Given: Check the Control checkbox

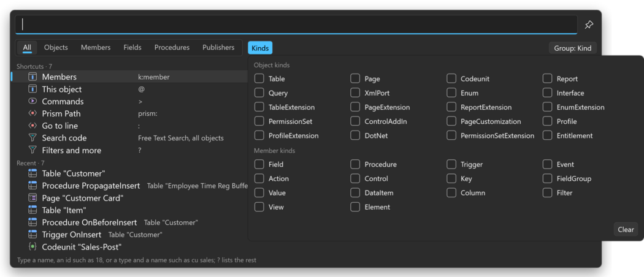Looking at the screenshot, I should click(355, 178).
